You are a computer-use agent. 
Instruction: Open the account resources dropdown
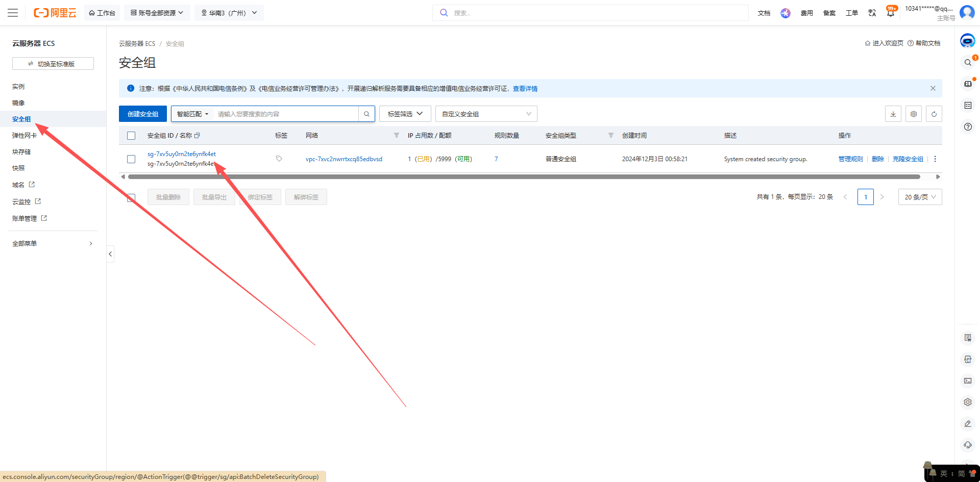click(x=157, y=13)
